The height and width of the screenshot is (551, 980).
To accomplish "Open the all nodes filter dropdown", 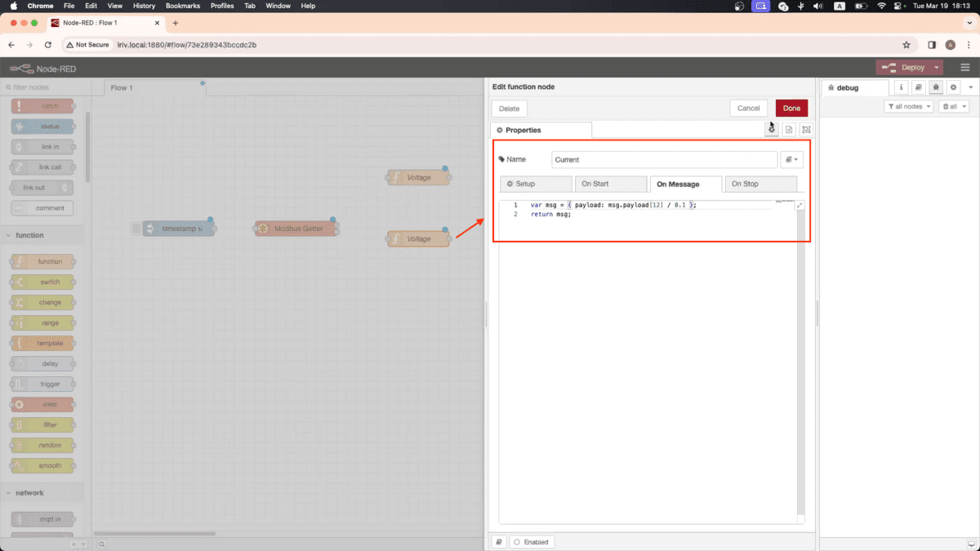I will [908, 107].
